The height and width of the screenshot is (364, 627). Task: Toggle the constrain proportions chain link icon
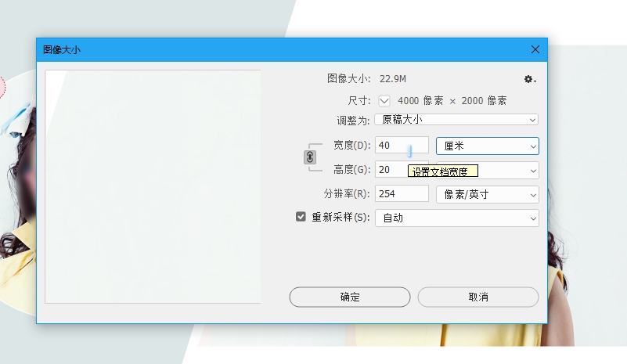(310, 157)
